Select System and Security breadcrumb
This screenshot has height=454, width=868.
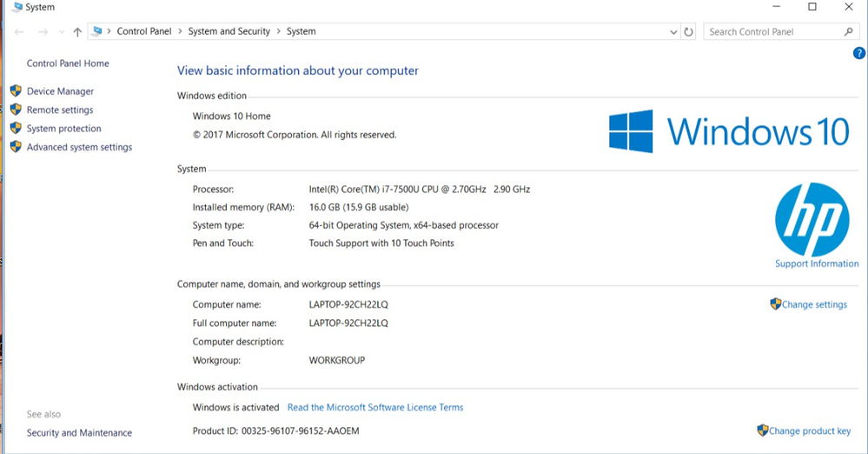point(229,31)
